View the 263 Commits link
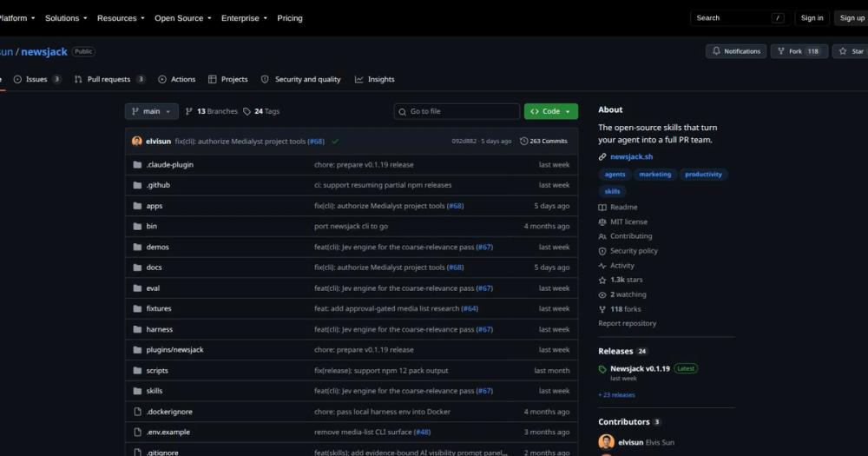The width and height of the screenshot is (868, 456). click(x=543, y=142)
